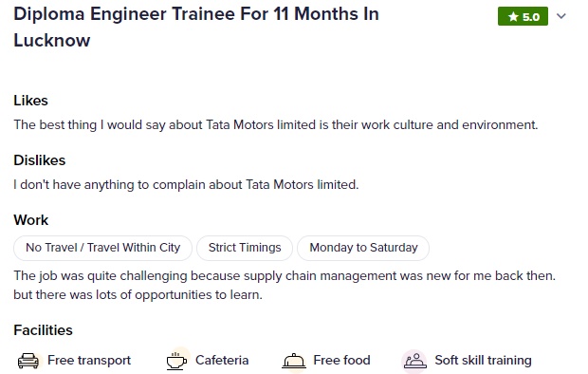The width and height of the screenshot is (588, 374).
Task: Click the green 5.0 rating badge
Action: click(523, 16)
